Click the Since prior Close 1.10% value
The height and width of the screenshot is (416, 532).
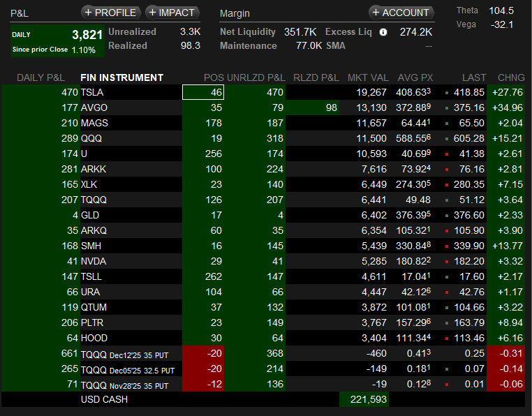pyautogui.click(x=84, y=50)
